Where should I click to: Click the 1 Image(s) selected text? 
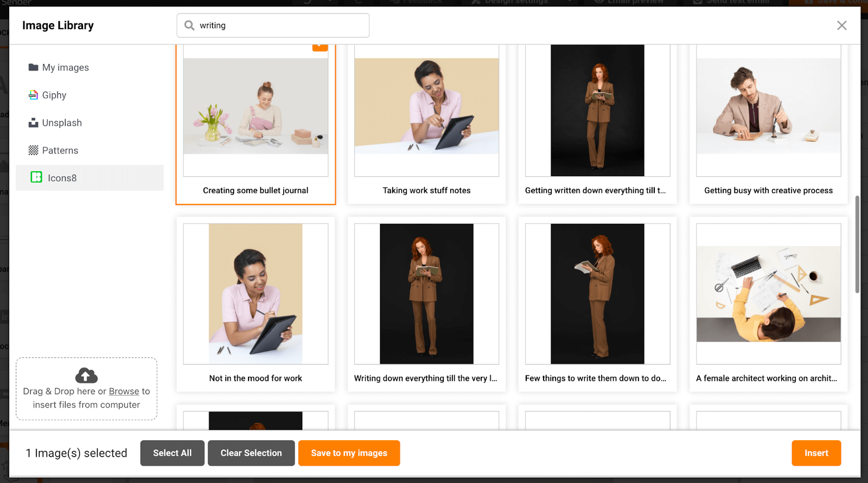(76, 453)
